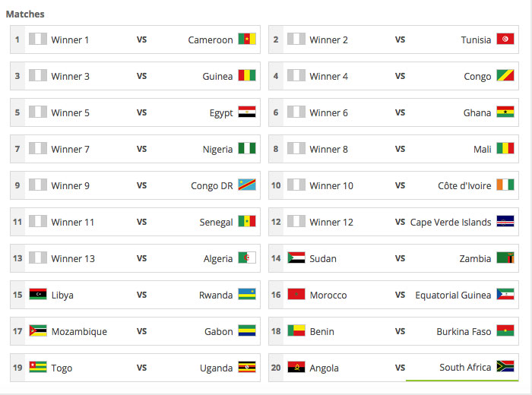The height and width of the screenshot is (395, 532).
Task: Open the Burkina Faso team link
Action: click(464, 331)
